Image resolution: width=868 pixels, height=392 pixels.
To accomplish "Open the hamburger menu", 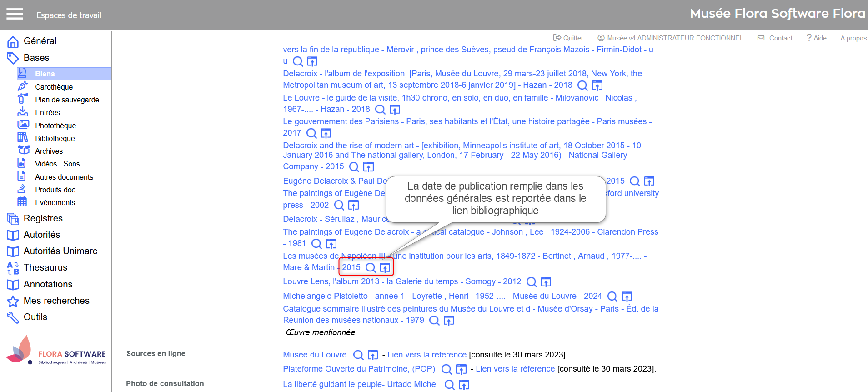I will pyautogui.click(x=15, y=15).
